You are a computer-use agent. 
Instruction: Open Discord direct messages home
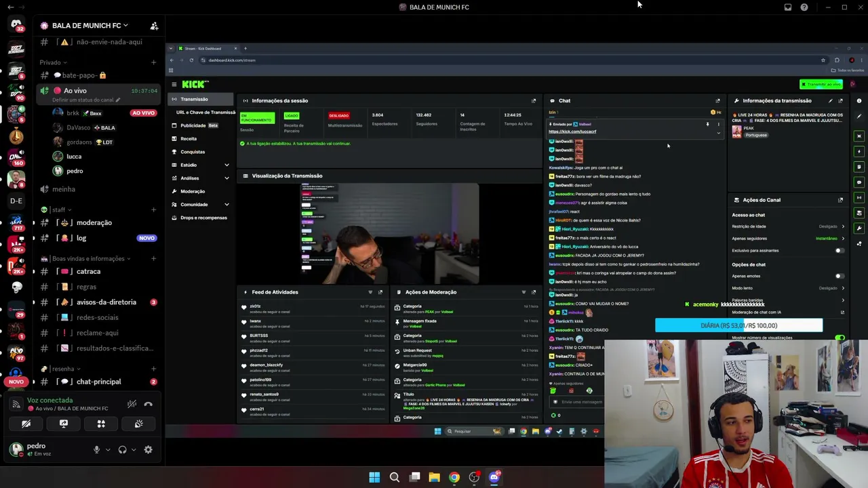[16, 25]
